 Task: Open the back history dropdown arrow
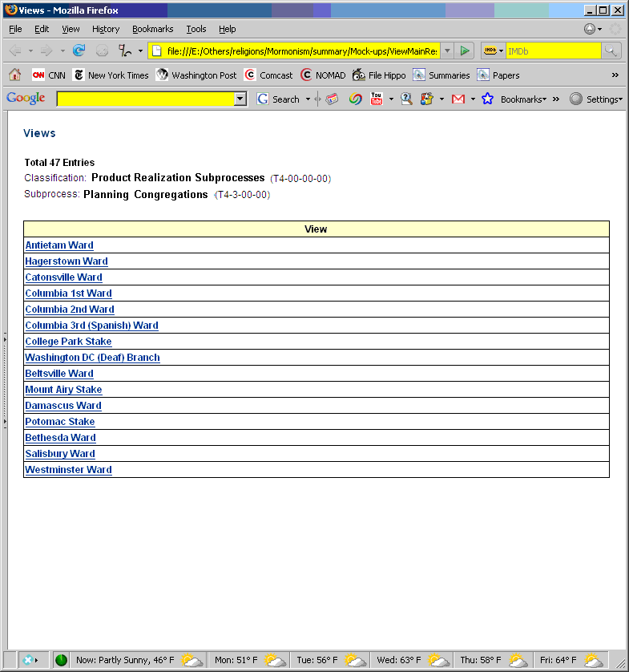[30, 51]
